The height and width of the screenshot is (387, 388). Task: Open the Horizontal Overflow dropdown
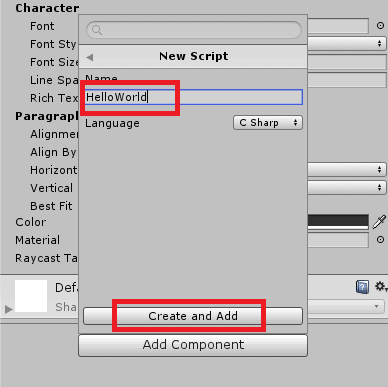pos(347,170)
